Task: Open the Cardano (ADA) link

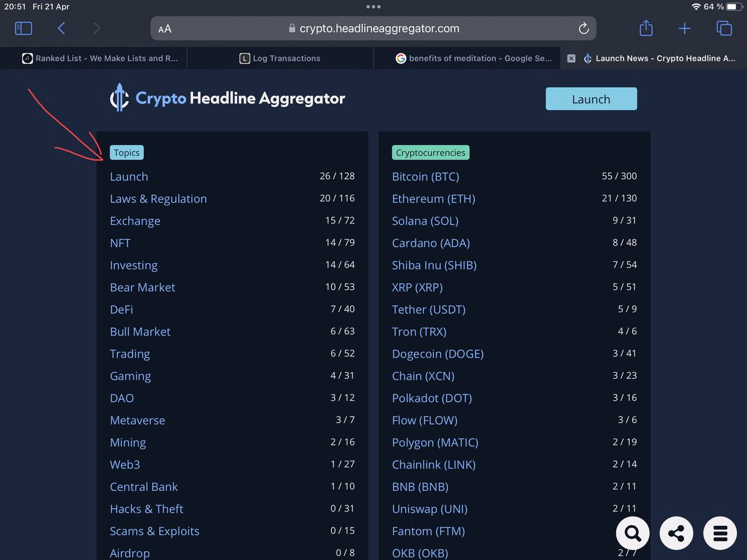Action: 431,243
